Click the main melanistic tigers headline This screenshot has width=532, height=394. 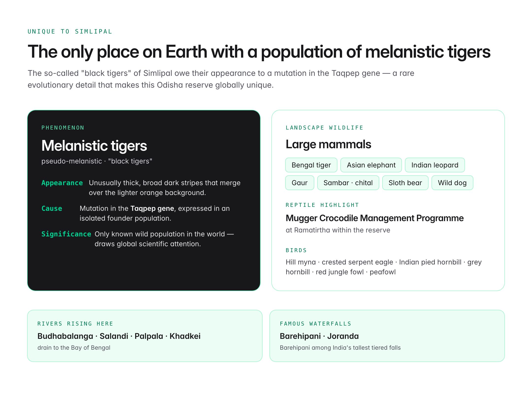259,52
